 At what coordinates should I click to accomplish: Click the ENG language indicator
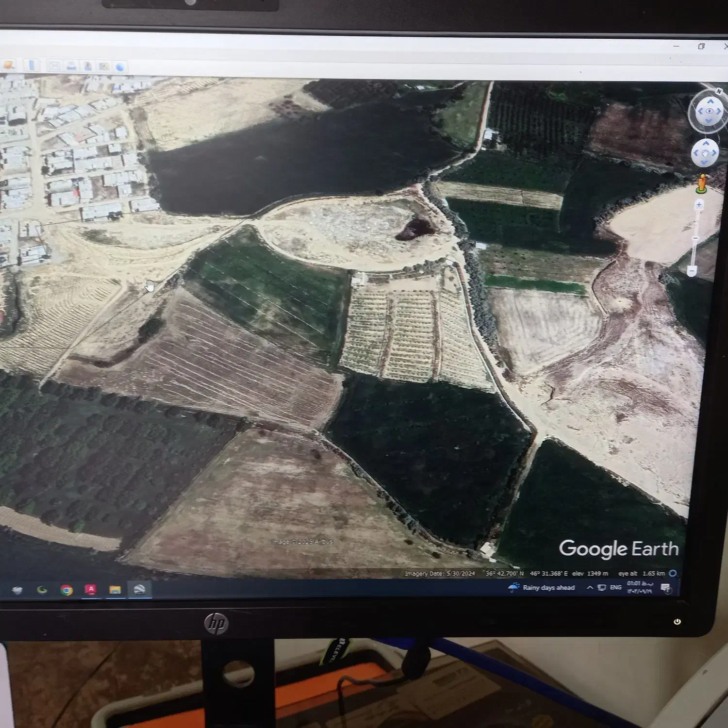[615, 588]
